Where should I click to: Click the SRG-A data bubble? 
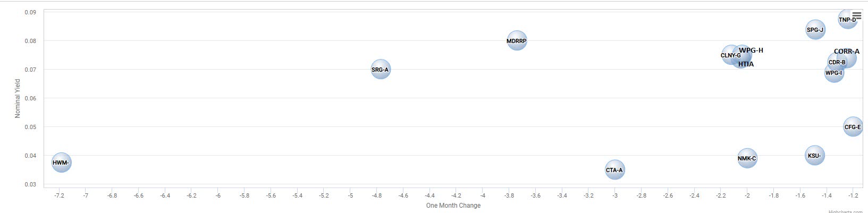380,70
